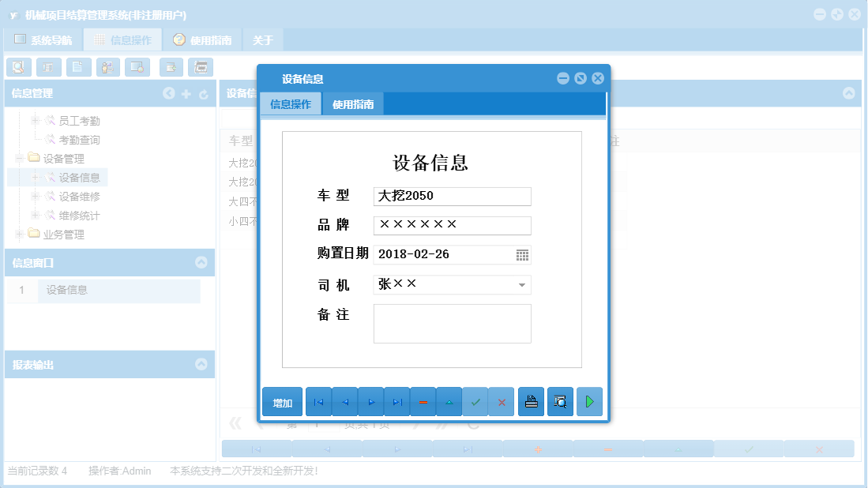Delete current record using the red minus icon
Image resolution: width=868 pixels, height=488 pixels.
[x=423, y=401]
